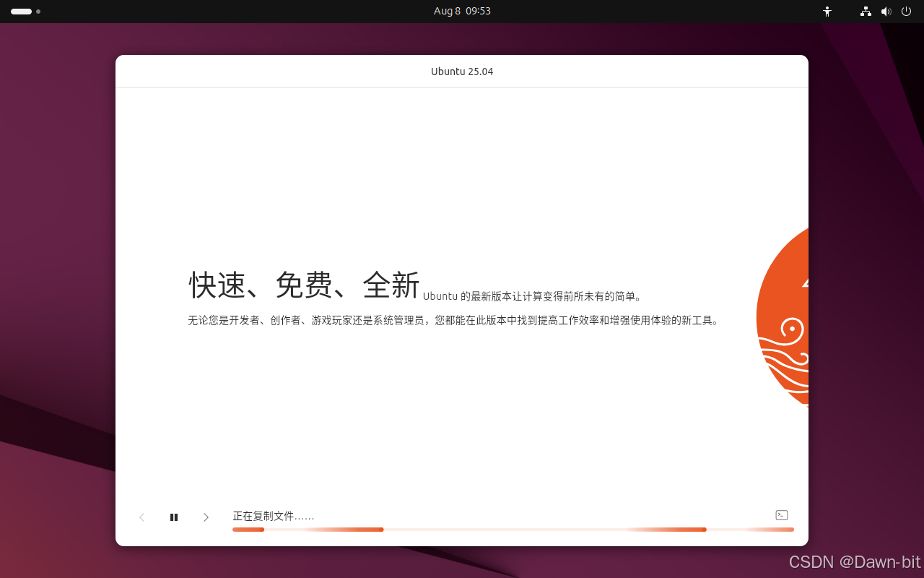Click the sentence Ubuntu 的最新版本让计算变得前所未有的简单

(x=532, y=296)
